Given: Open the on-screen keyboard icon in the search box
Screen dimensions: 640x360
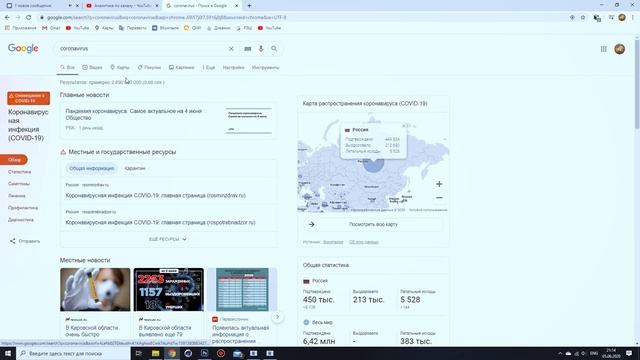Looking at the screenshot, I should 248,49.
